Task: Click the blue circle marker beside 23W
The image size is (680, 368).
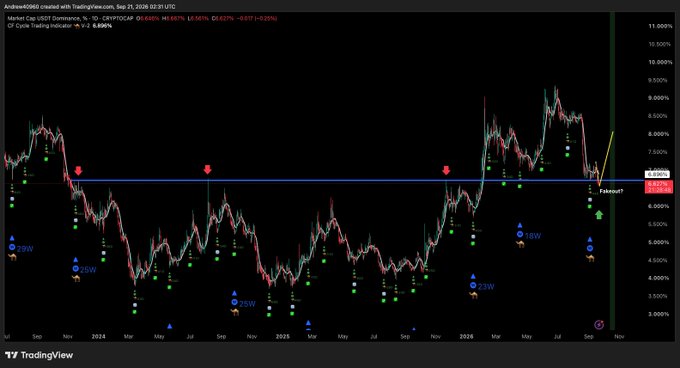Action: point(473,285)
